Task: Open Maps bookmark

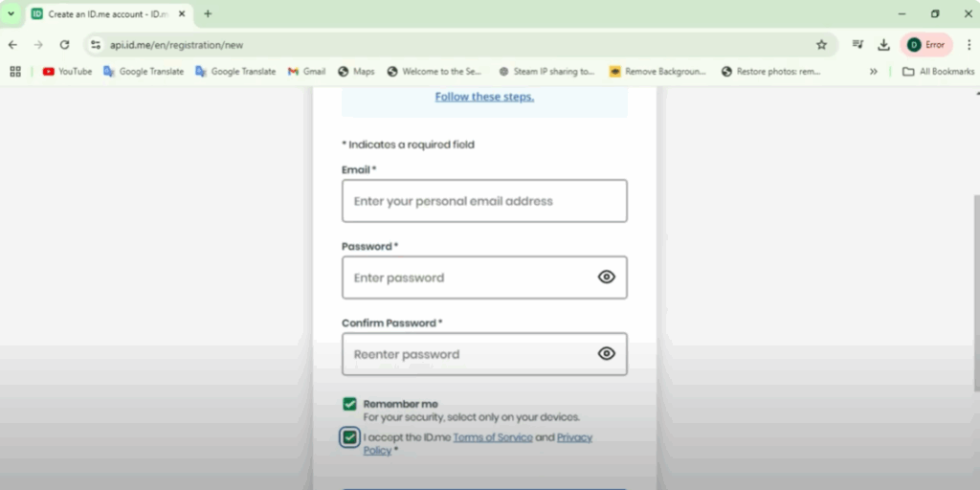Action: [356, 71]
